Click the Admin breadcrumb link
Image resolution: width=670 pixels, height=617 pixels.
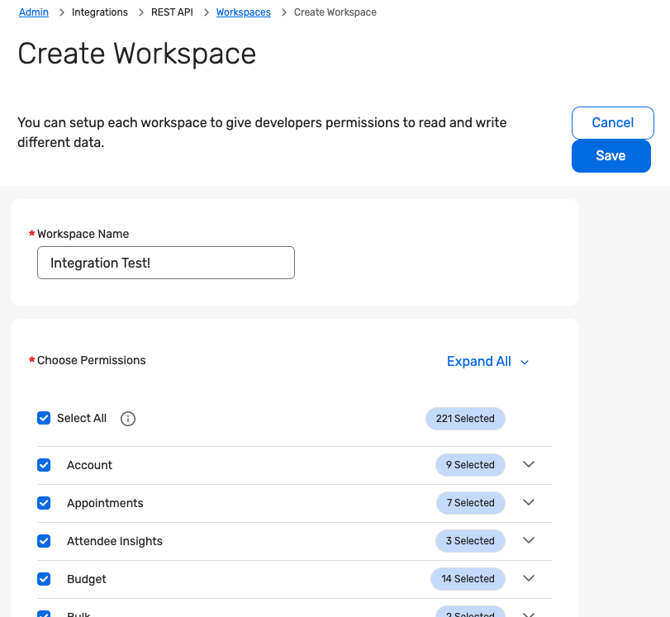click(33, 12)
